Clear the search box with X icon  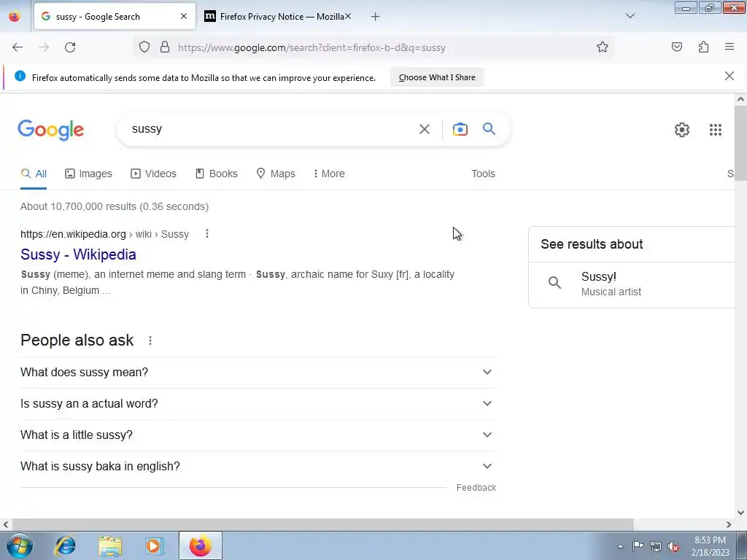425,129
